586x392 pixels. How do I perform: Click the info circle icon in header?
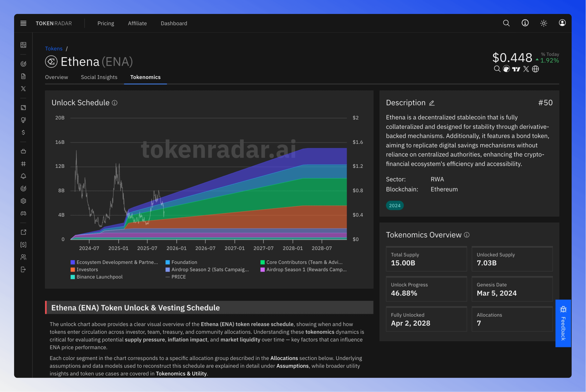coord(525,23)
